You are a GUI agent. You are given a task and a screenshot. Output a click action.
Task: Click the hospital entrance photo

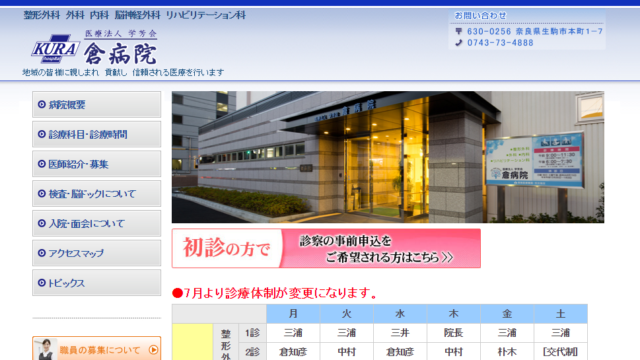click(388, 157)
